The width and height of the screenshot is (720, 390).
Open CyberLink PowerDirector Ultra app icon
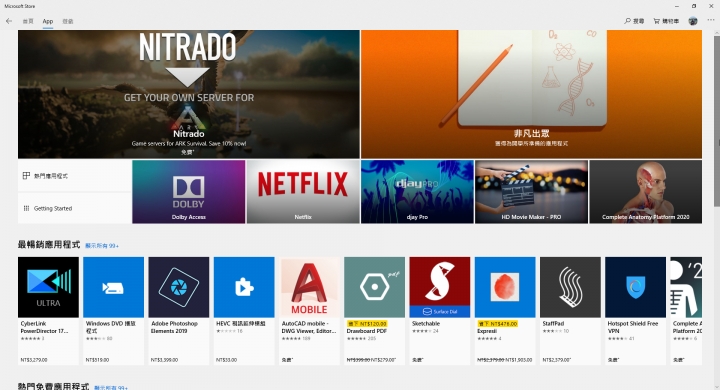48,287
